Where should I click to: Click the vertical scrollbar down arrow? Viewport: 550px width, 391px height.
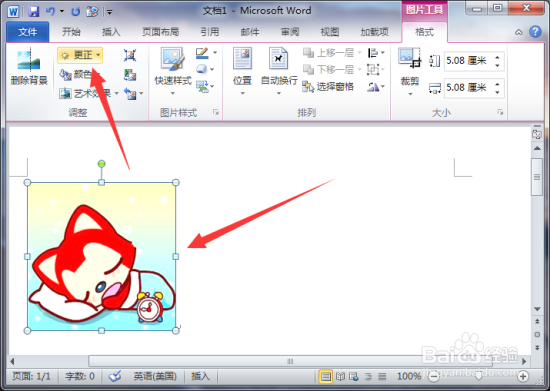click(x=537, y=309)
